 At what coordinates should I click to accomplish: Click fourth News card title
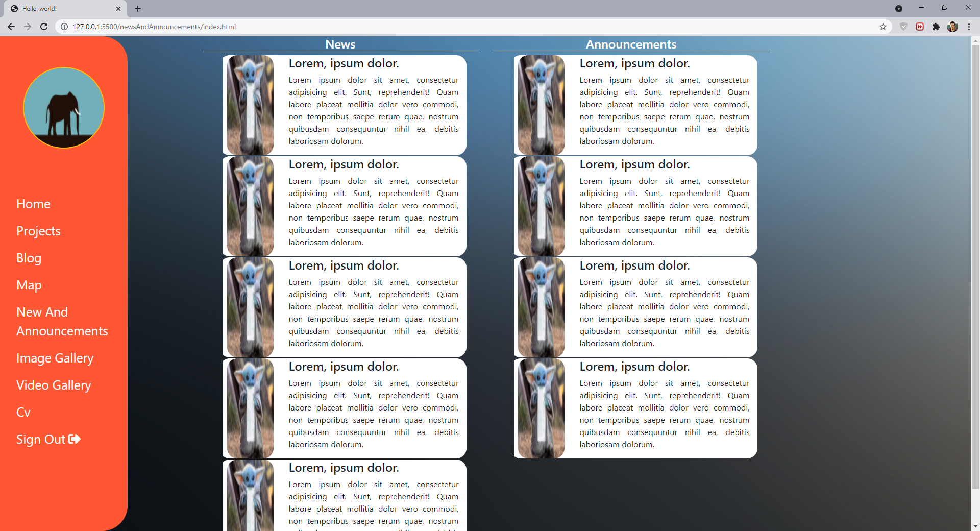(x=344, y=367)
